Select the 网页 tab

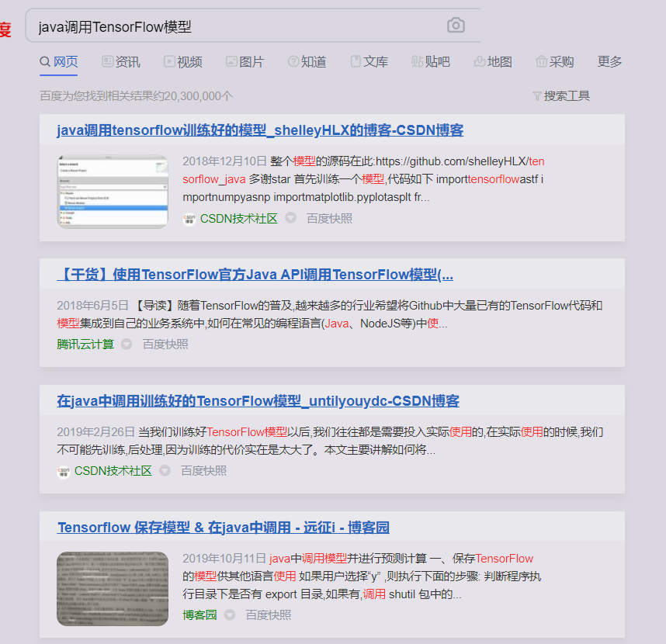click(x=59, y=62)
